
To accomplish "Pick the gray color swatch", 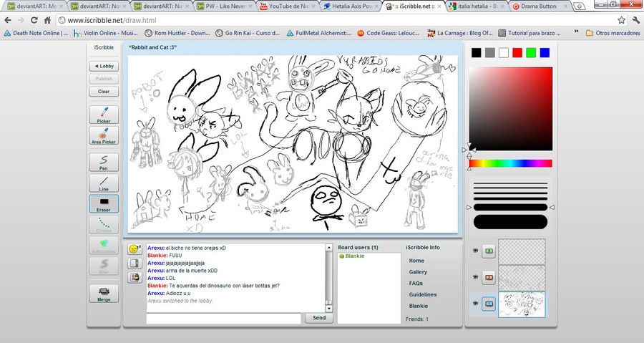I will coord(489,52).
